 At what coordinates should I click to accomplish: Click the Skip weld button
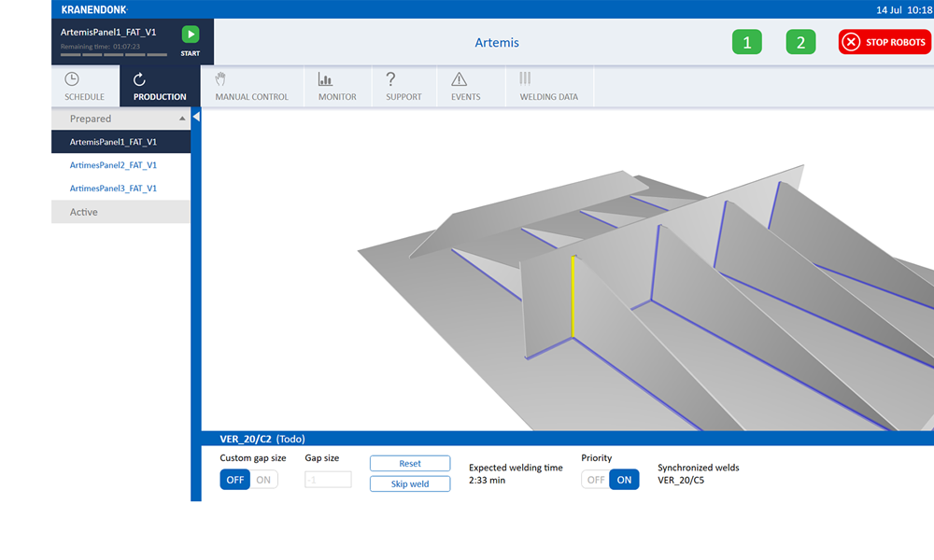(410, 484)
